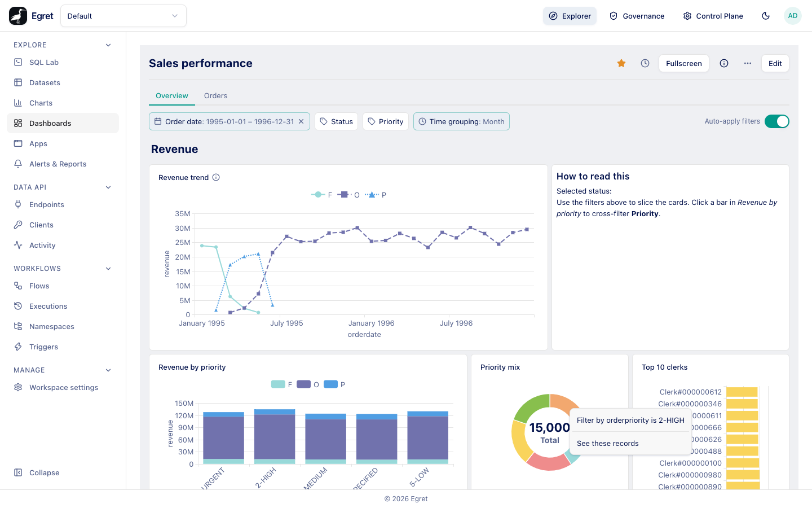Click the dashboard info circle icon
The width and height of the screenshot is (812, 508).
(x=724, y=63)
